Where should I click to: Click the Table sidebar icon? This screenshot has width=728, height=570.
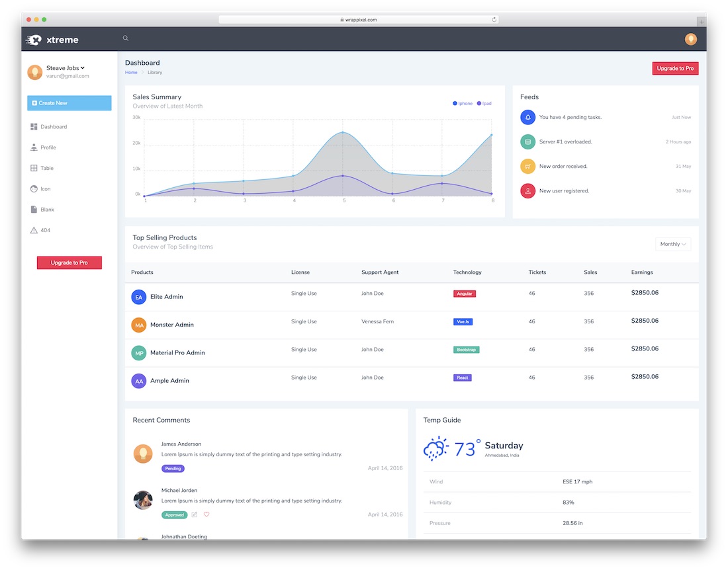(x=34, y=168)
